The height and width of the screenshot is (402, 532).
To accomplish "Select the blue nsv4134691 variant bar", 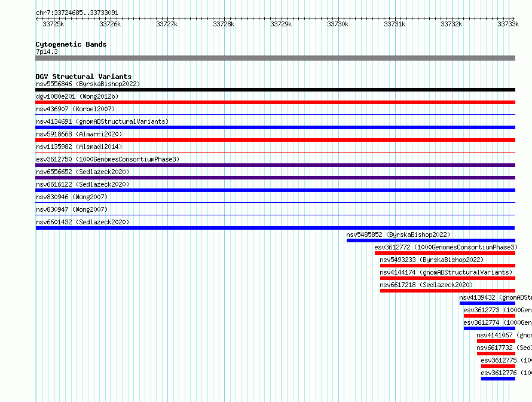I will pyautogui.click(x=275, y=127).
